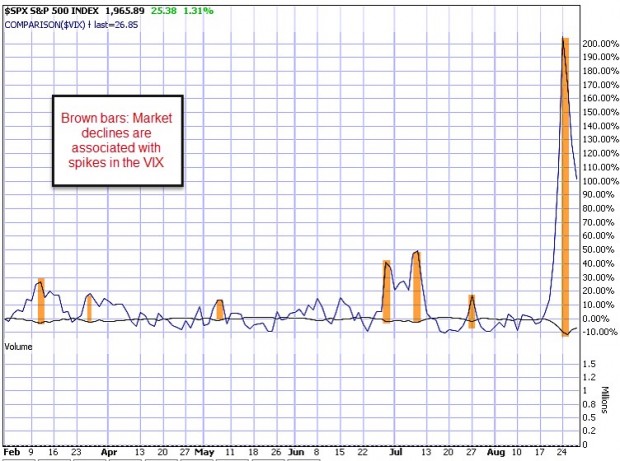Click the 200.00% y-axis label

coord(601,43)
